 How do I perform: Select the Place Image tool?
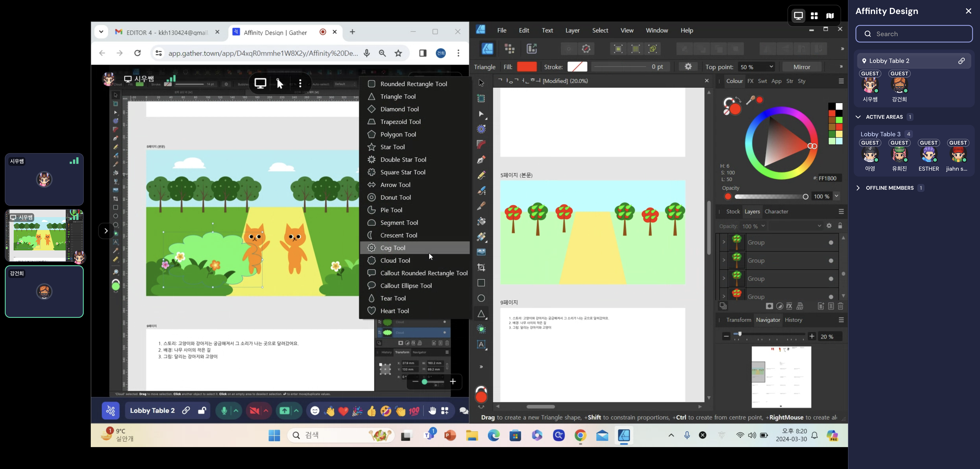481,252
